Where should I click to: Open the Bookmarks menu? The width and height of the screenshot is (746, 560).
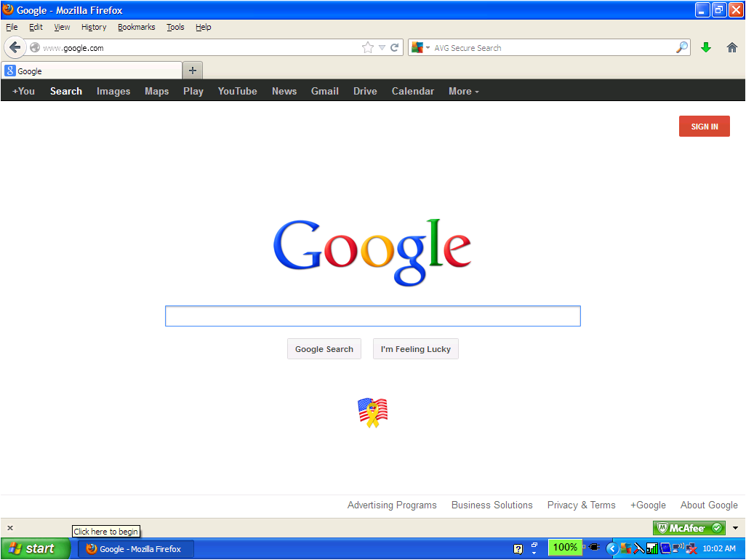tap(137, 27)
